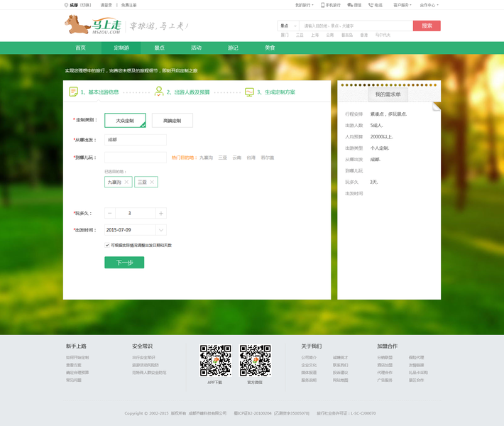The image size is (504, 426).
Task: Remove the 三亚 destination tag
Action: click(x=152, y=182)
